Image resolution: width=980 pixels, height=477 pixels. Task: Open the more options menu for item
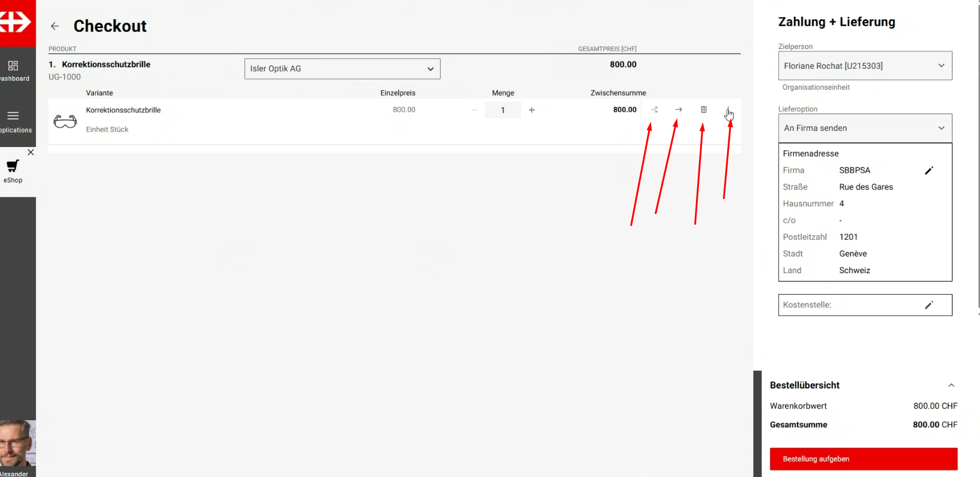coord(728,110)
